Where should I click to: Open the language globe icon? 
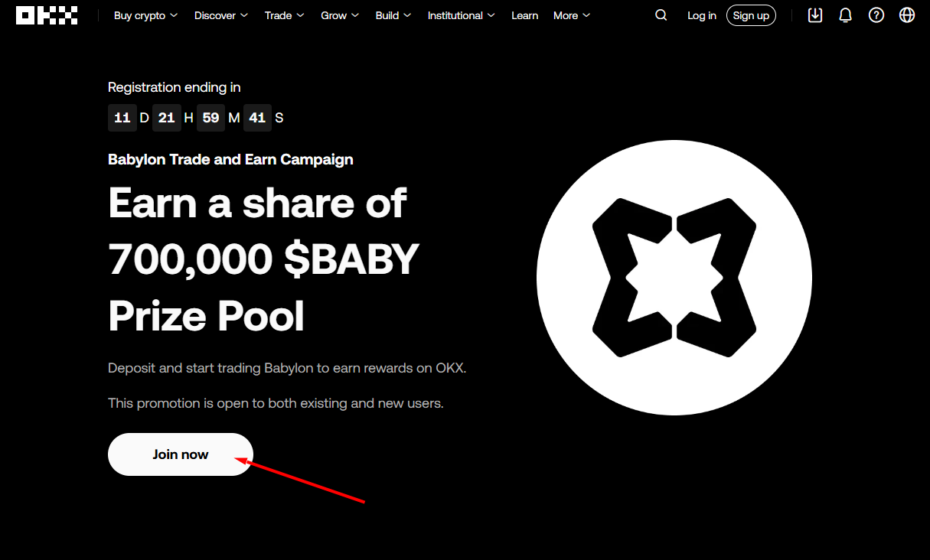(907, 15)
